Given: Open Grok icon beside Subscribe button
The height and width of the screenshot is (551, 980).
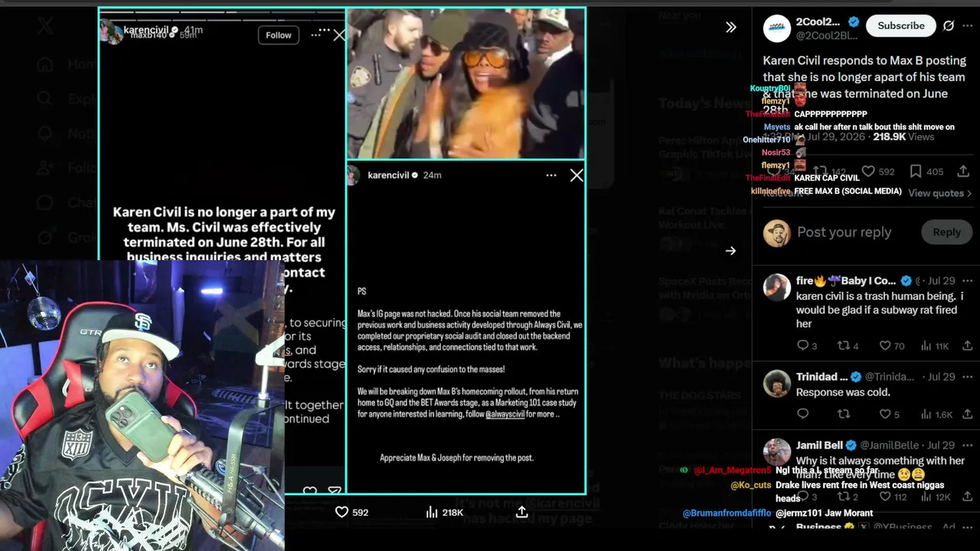Looking at the screenshot, I should point(949,25).
